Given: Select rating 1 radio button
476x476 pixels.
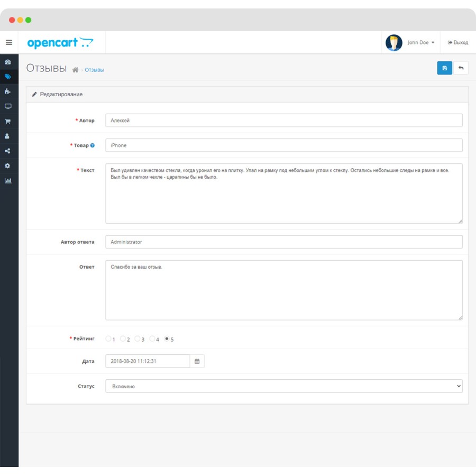Looking at the screenshot, I should pos(108,338).
